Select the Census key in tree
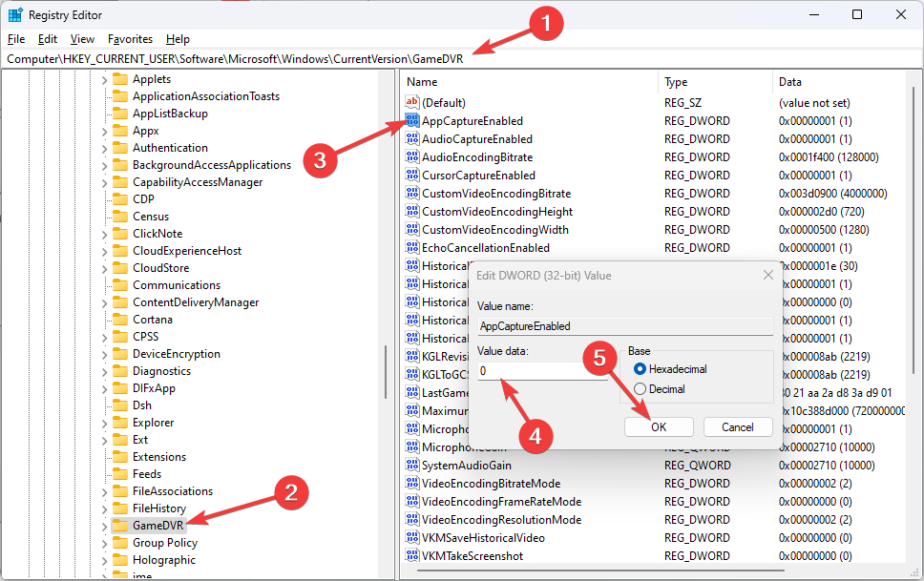 (150, 217)
